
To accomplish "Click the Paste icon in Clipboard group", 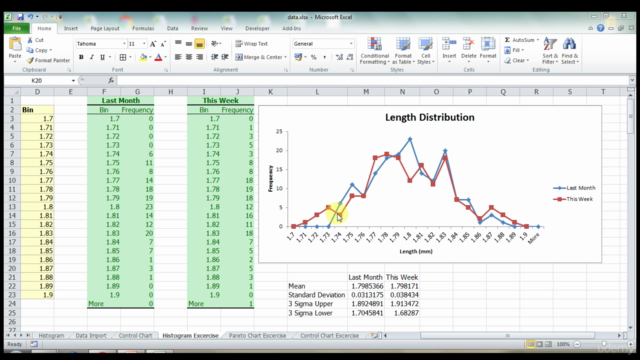I will click(15, 44).
